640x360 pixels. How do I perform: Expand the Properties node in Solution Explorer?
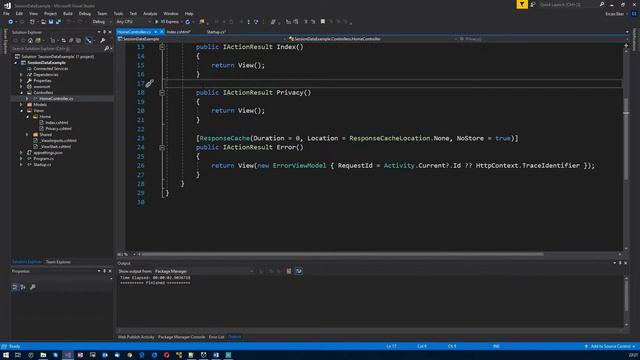click(21, 81)
